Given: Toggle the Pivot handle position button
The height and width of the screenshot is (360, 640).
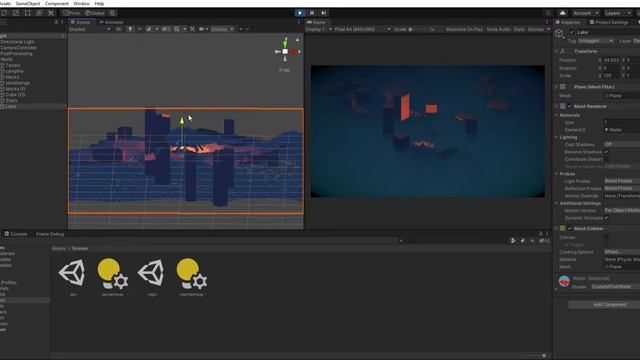Looking at the screenshot, I should pos(71,13).
